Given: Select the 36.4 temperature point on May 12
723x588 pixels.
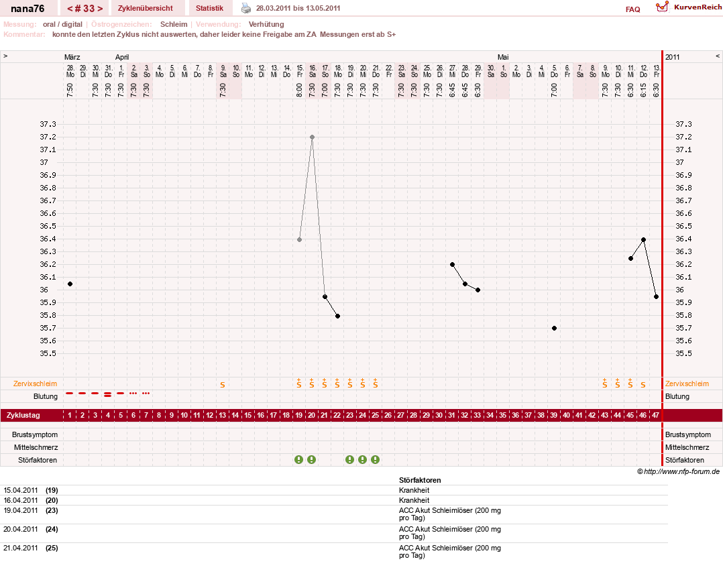Looking at the screenshot, I should (x=643, y=239).
